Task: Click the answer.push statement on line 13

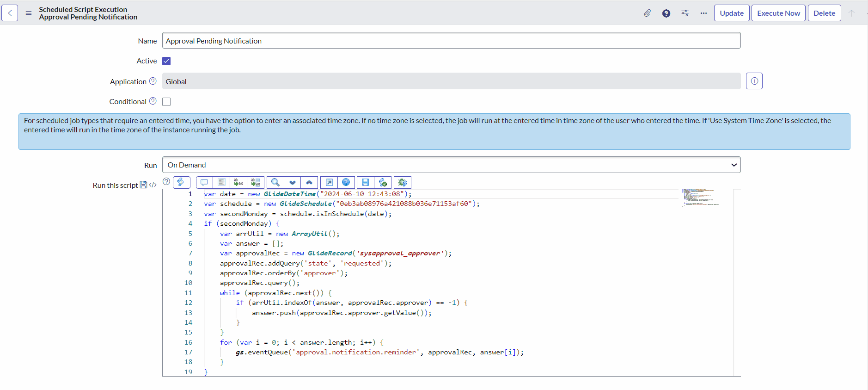Action: (x=342, y=313)
